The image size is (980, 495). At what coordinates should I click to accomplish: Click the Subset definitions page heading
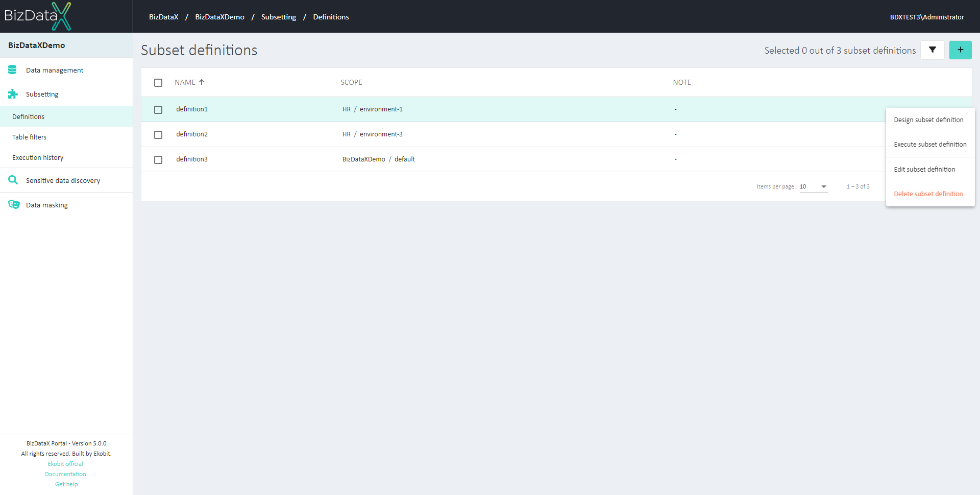coord(199,50)
